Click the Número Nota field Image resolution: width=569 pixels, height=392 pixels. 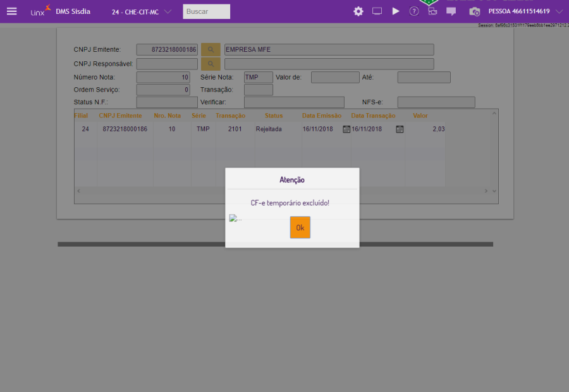(x=163, y=77)
